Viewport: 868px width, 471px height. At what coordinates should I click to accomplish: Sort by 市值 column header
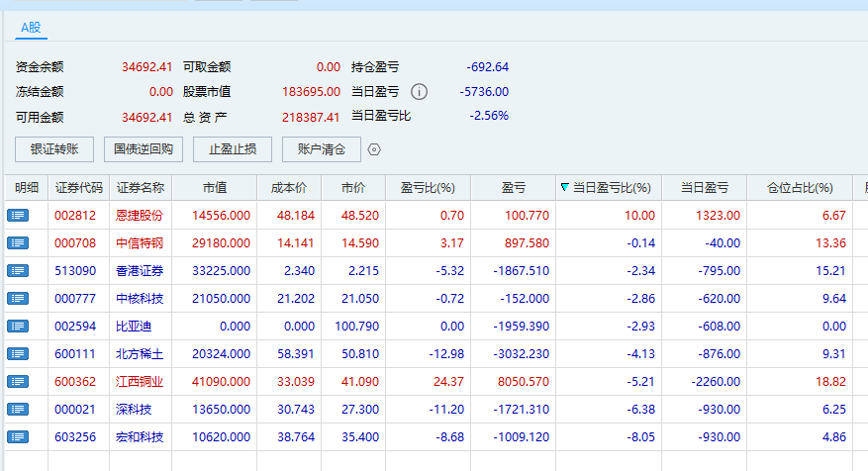pyautogui.click(x=215, y=188)
